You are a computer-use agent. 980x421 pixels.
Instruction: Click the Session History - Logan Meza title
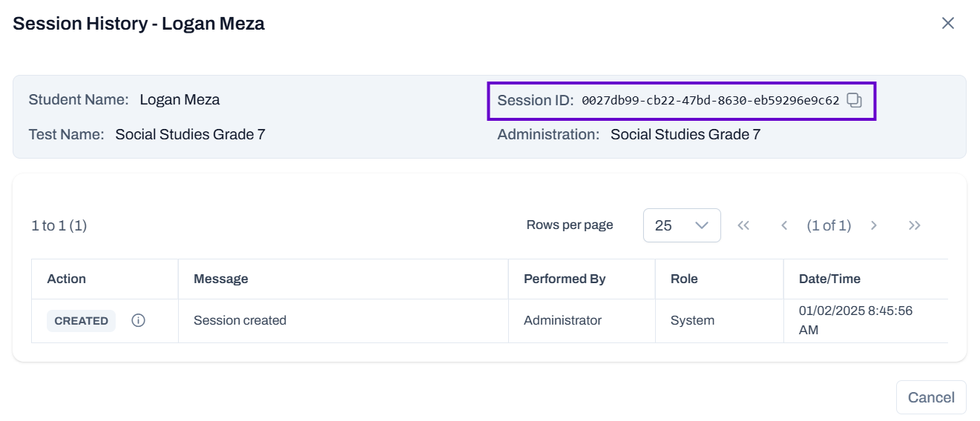coord(139,23)
